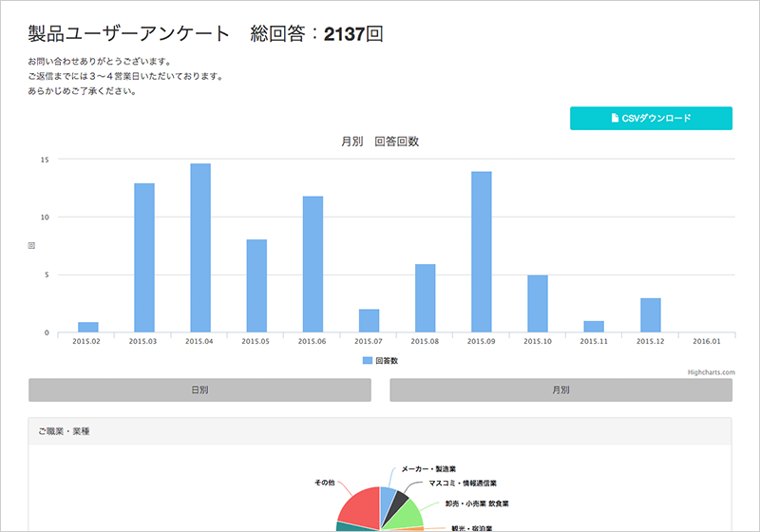Select the tallest bar for 2015.04
760x532 pixels.
(200, 248)
